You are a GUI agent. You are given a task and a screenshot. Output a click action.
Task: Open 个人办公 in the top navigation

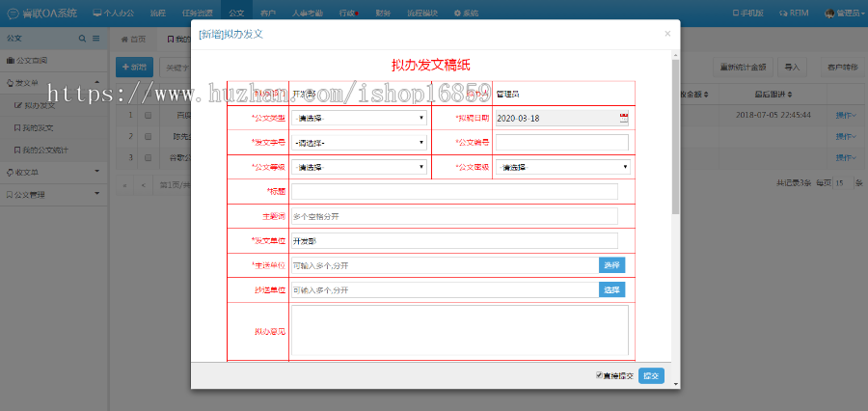click(x=113, y=13)
